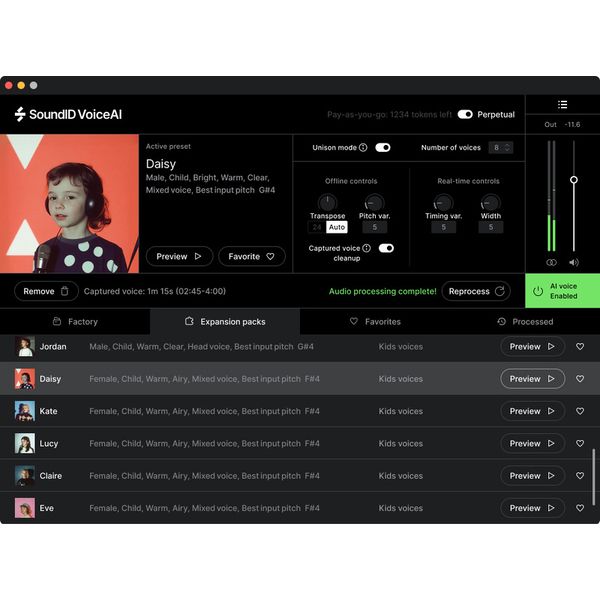Select the Jordan voice name
Viewport: 600px width, 600px height.
pyautogui.click(x=53, y=346)
